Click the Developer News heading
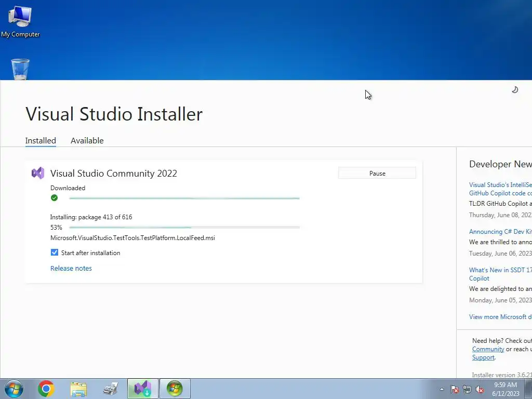The height and width of the screenshot is (399, 532). point(500,164)
